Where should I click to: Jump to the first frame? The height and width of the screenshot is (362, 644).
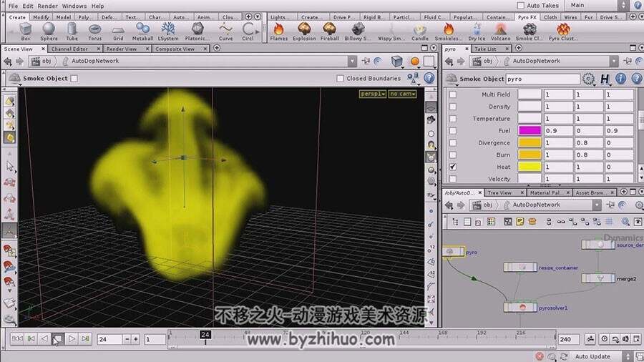(x=17, y=338)
